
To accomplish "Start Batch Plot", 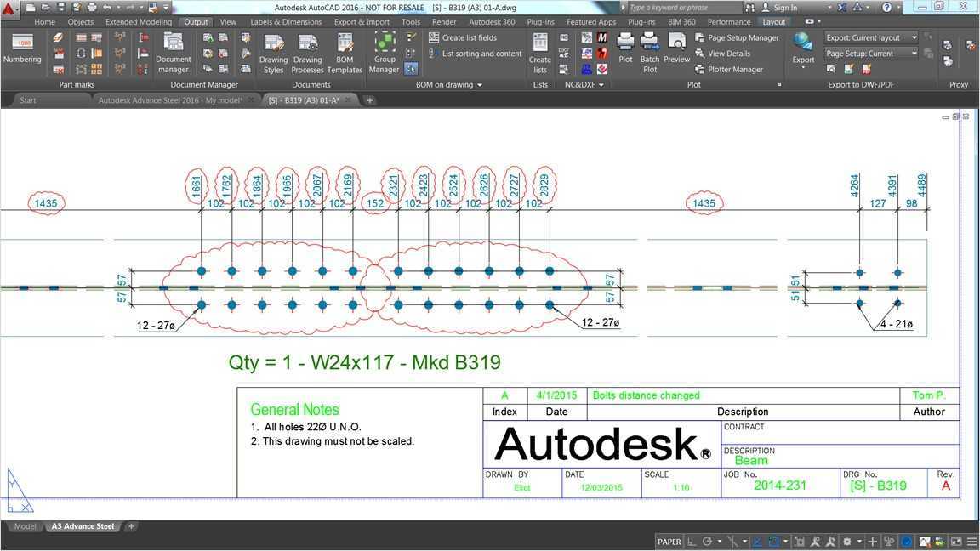I will tap(650, 53).
